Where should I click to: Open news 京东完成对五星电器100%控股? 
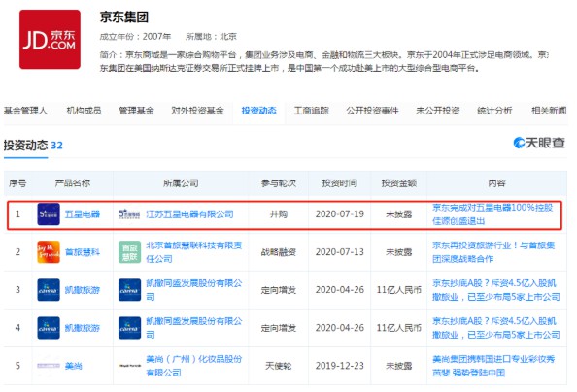492,214
